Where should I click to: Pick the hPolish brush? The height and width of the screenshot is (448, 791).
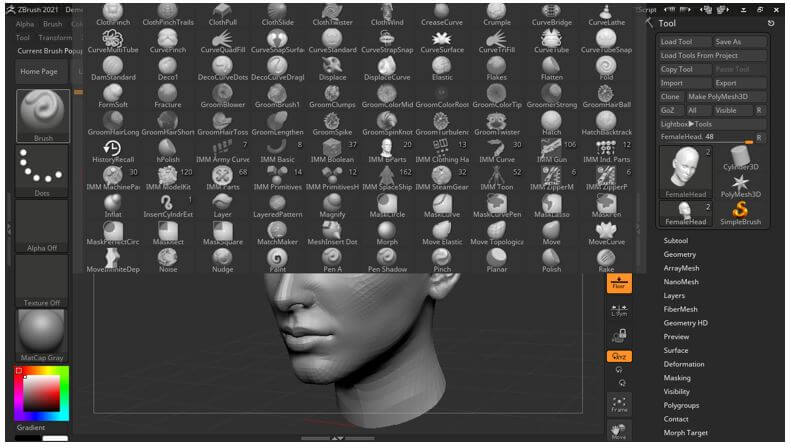167,151
